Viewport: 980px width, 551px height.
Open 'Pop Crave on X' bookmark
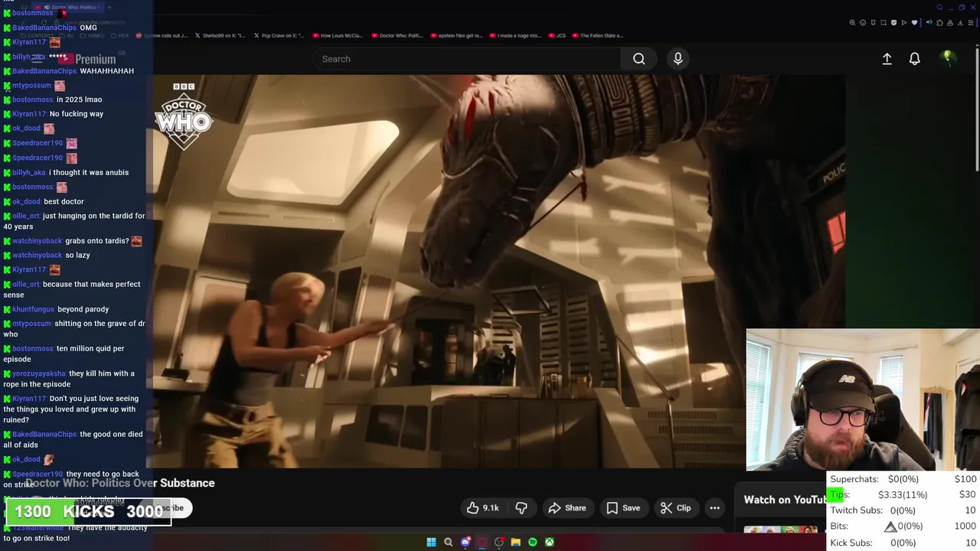coord(279,35)
